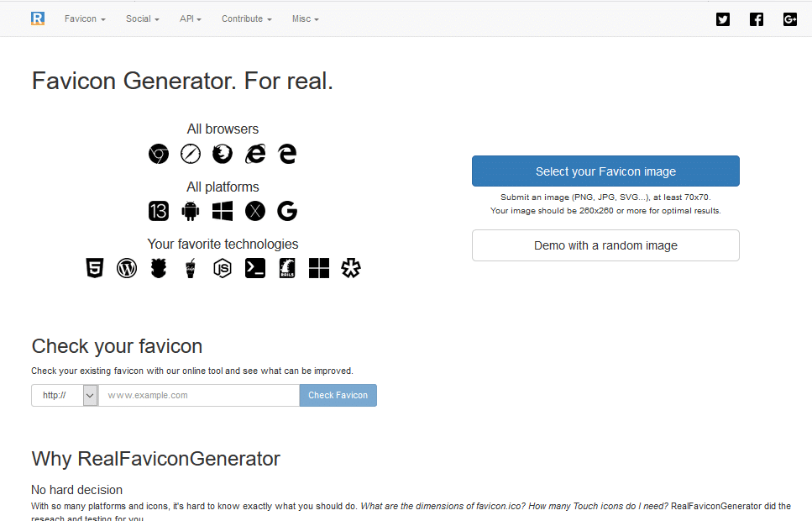
Task: Click the Safari compass icon
Action: coord(191,154)
